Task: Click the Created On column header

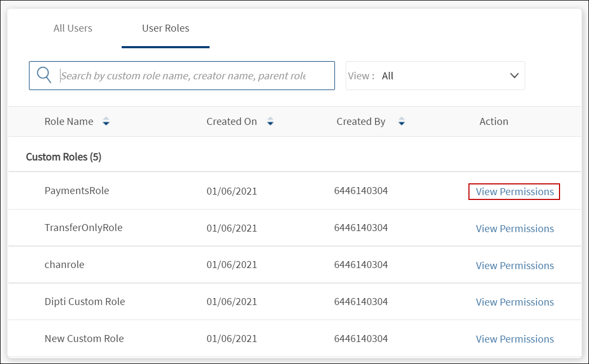Action: [232, 122]
